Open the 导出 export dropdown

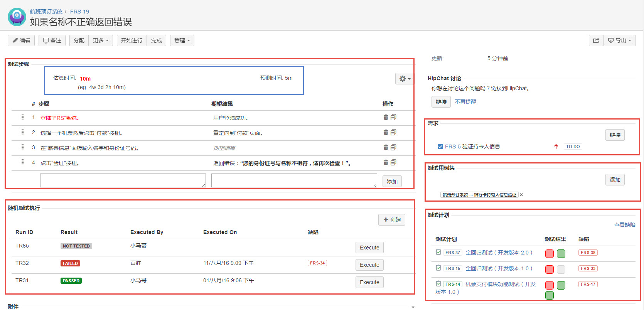tap(619, 40)
